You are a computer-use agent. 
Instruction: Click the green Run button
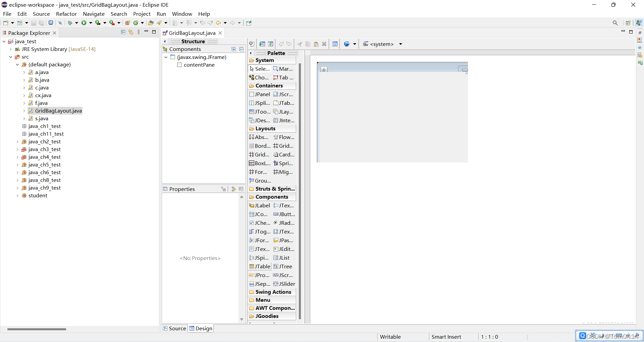tap(84, 23)
